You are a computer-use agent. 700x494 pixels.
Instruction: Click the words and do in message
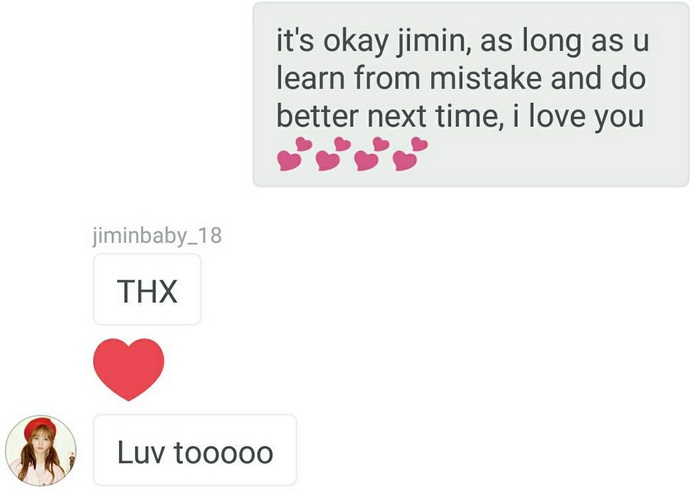598,78
